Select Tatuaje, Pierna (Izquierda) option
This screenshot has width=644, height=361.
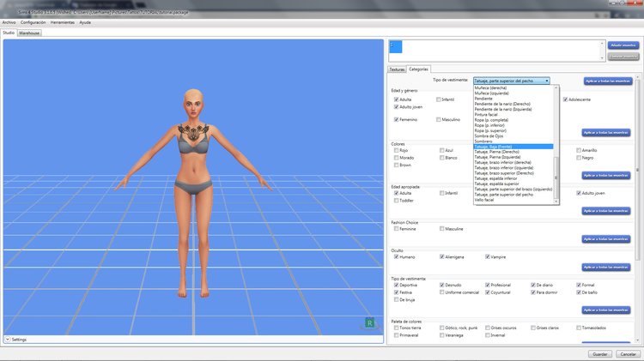click(x=497, y=157)
